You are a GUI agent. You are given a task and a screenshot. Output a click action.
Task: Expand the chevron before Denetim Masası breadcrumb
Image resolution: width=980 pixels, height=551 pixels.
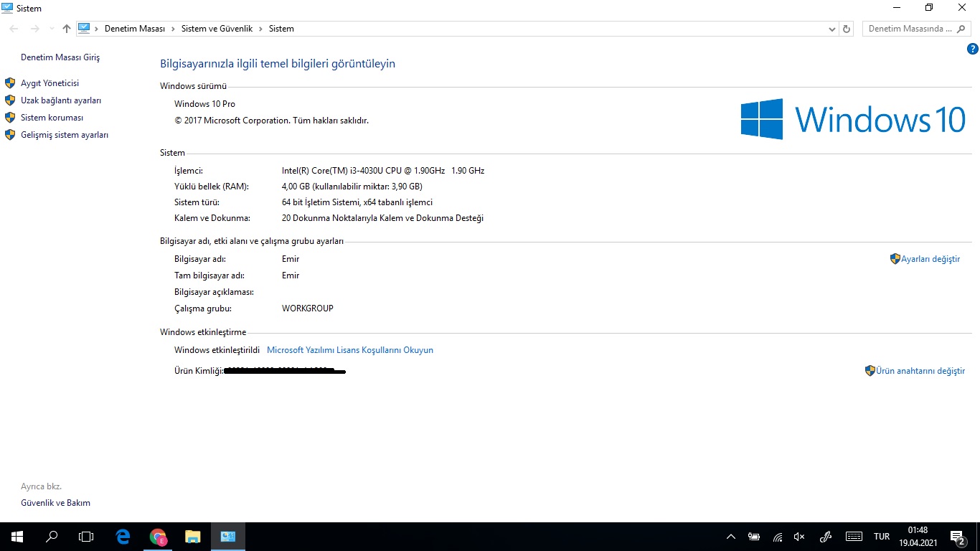click(x=97, y=29)
